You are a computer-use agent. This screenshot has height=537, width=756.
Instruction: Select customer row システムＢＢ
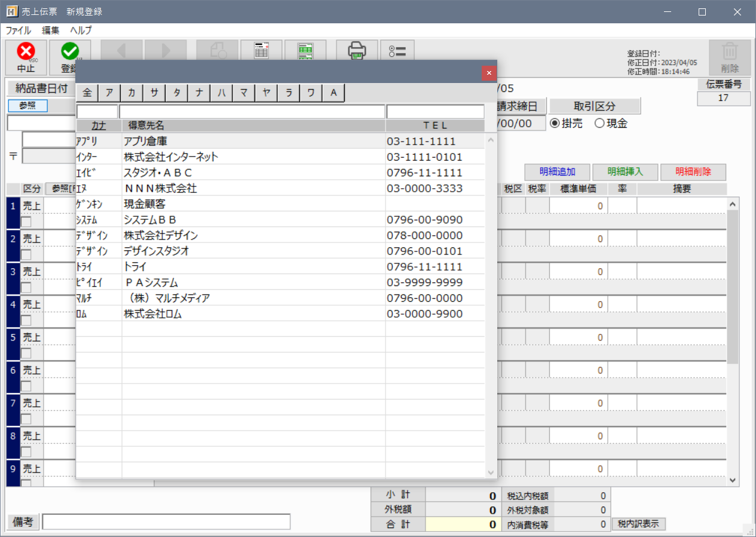pos(280,219)
